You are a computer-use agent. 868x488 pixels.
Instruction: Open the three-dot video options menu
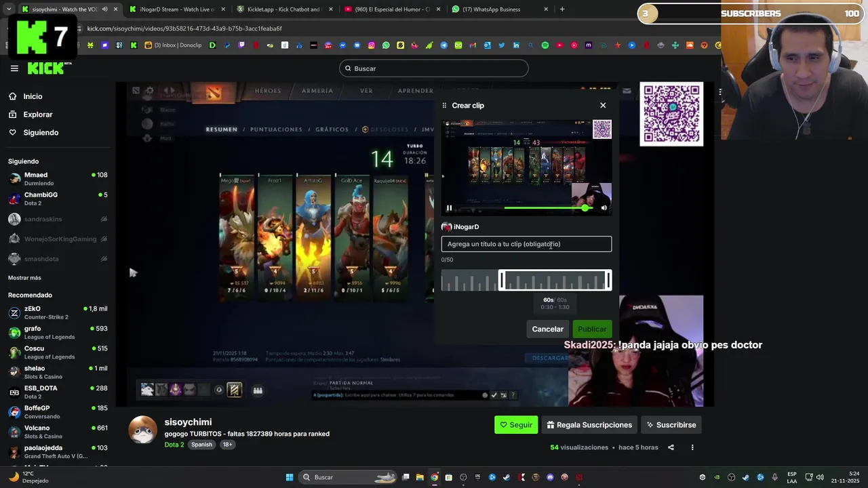pos(692,447)
